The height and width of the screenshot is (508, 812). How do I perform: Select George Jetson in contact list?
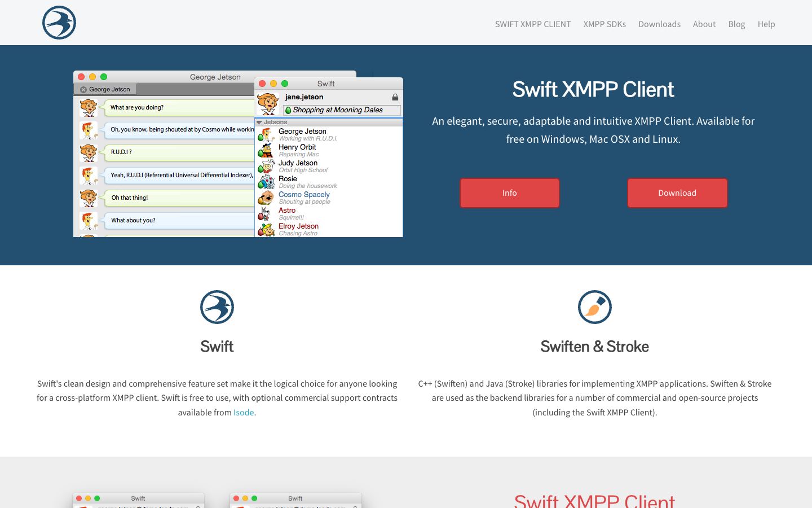point(329,134)
